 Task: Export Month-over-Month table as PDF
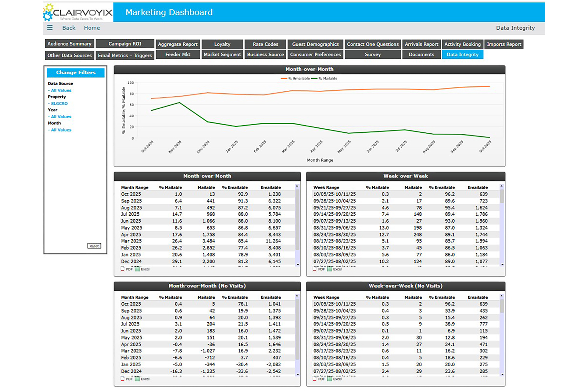(x=127, y=269)
